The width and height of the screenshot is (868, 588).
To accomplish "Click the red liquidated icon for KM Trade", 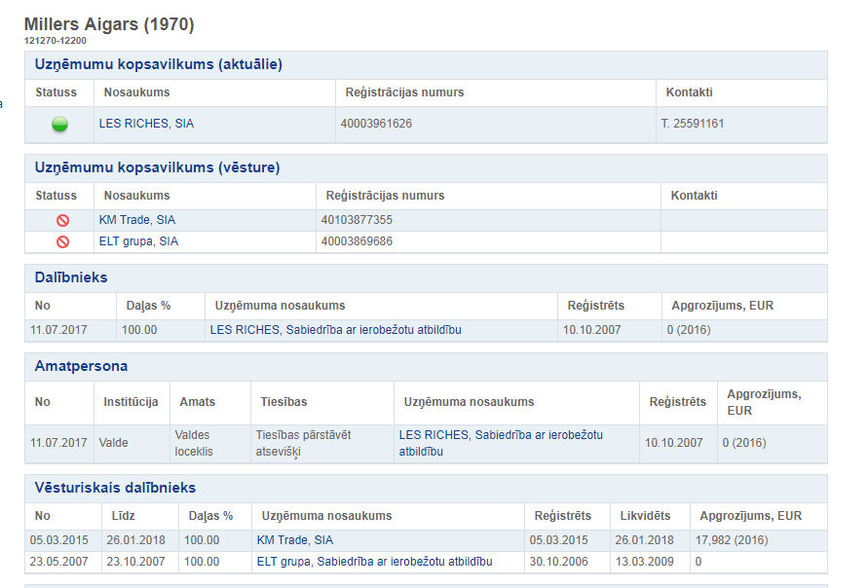I will coord(62,220).
